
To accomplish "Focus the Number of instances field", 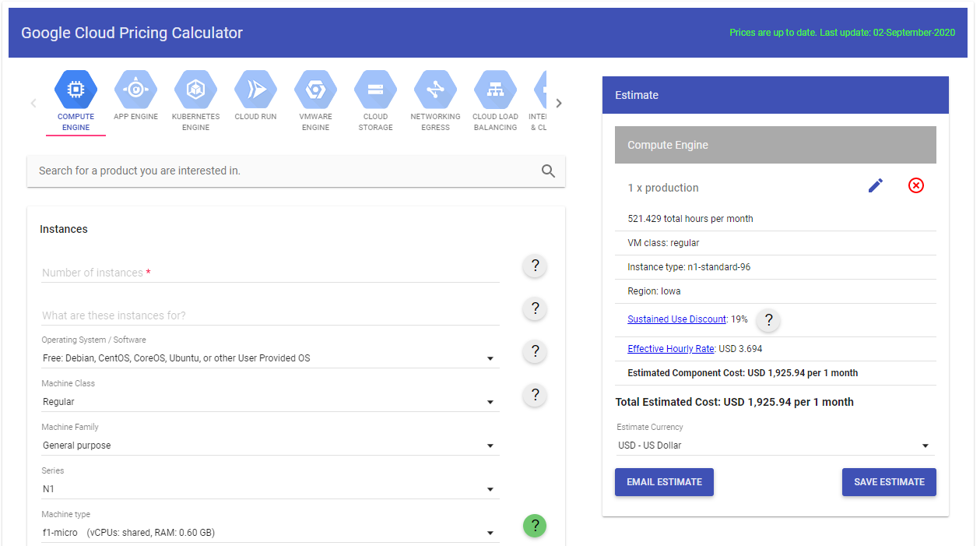I will tap(269, 273).
